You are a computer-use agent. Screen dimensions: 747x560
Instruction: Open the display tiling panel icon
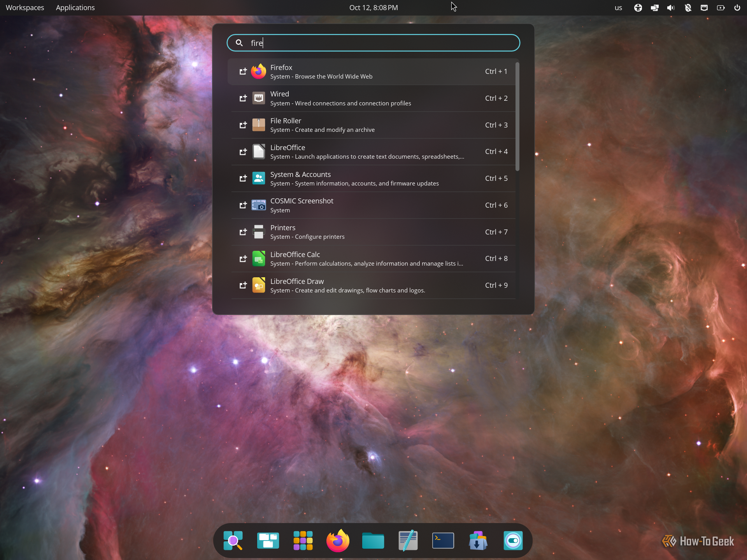pos(655,8)
